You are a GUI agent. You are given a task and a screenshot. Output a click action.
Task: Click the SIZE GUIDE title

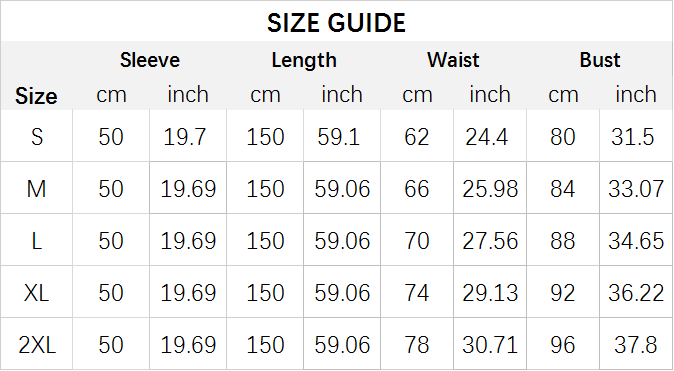pyautogui.click(x=336, y=23)
